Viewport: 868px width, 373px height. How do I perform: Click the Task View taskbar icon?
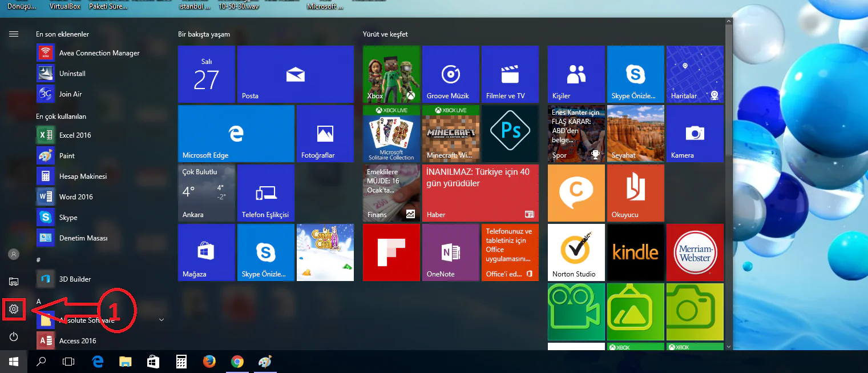coord(68,362)
